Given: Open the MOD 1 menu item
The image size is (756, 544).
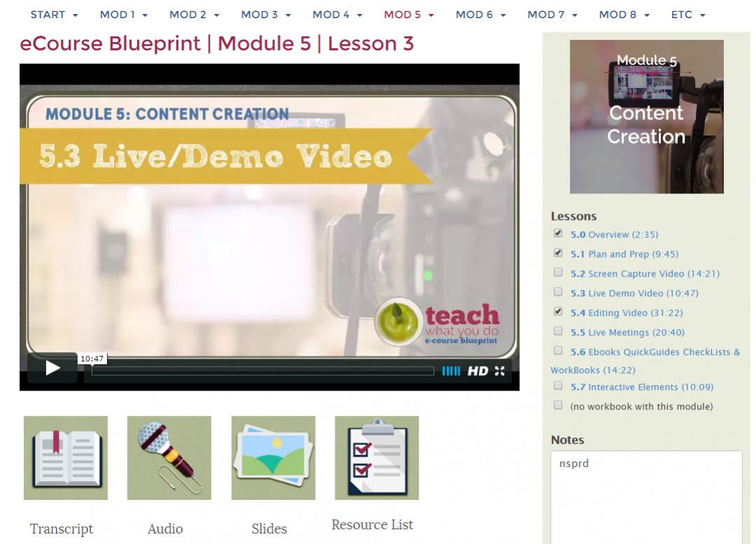Looking at the screenshot, I should [123, 14].
